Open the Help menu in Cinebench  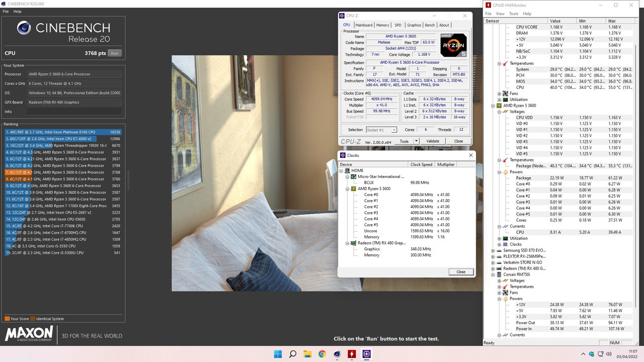[x=17, y=11]
